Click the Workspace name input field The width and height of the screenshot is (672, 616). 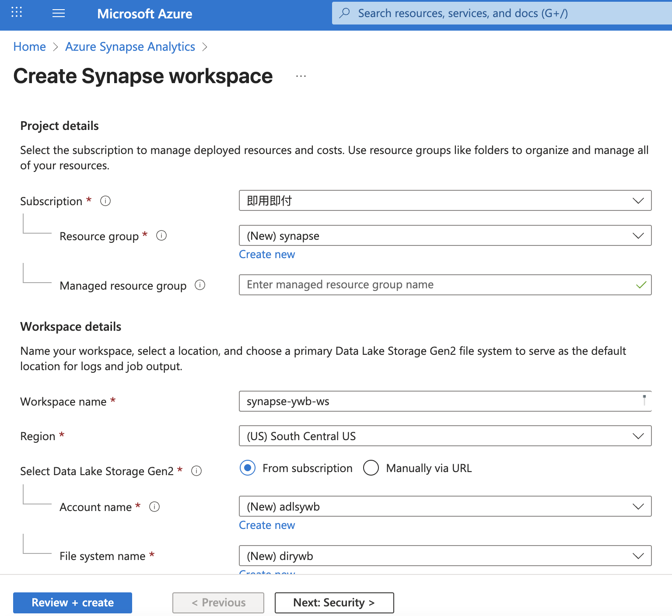(445, 401)
